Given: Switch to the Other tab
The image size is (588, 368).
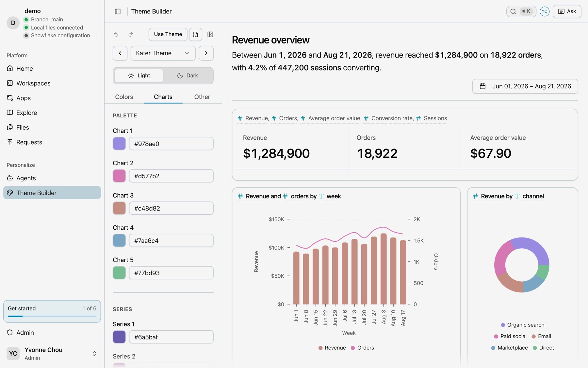Looking at the screenshot, I should click(x=202, y=97).
